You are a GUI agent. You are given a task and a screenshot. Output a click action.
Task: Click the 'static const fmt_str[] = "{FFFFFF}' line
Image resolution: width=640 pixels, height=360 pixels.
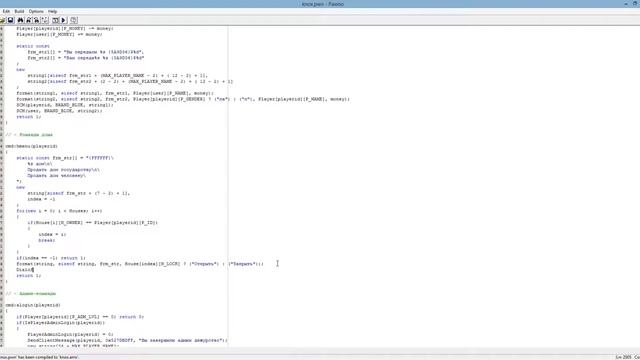pyautogui.click(x=65, y=158)
